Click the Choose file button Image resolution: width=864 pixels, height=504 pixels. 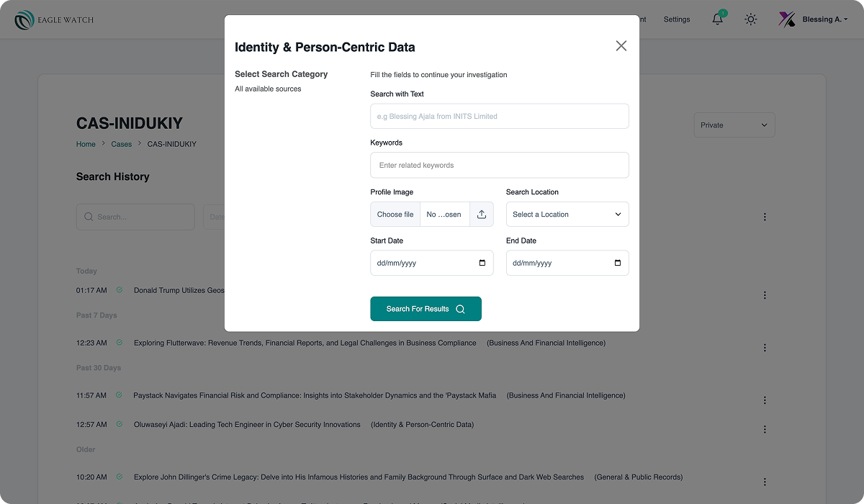pyautogui.click(x=395, y=215)
